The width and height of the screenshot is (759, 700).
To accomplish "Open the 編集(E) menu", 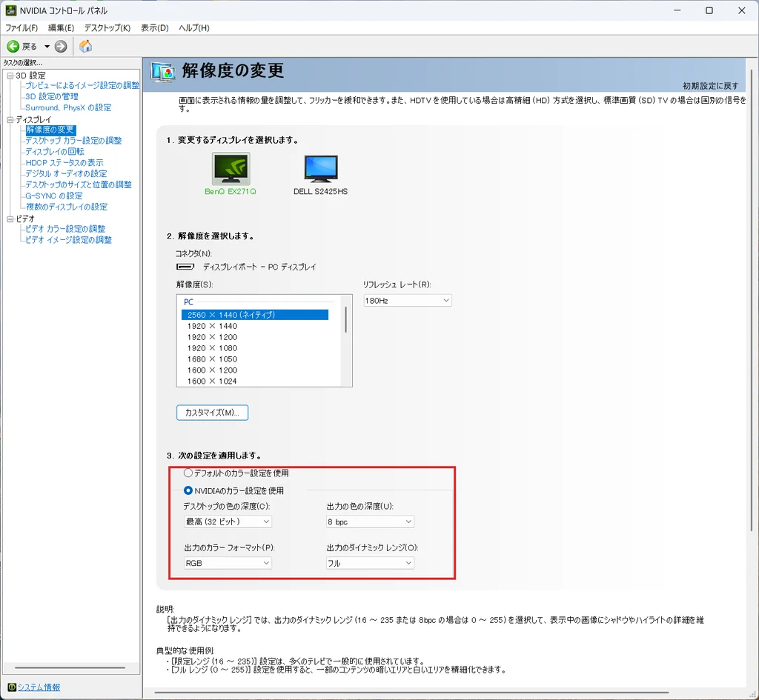I will (x=61, y=27).
